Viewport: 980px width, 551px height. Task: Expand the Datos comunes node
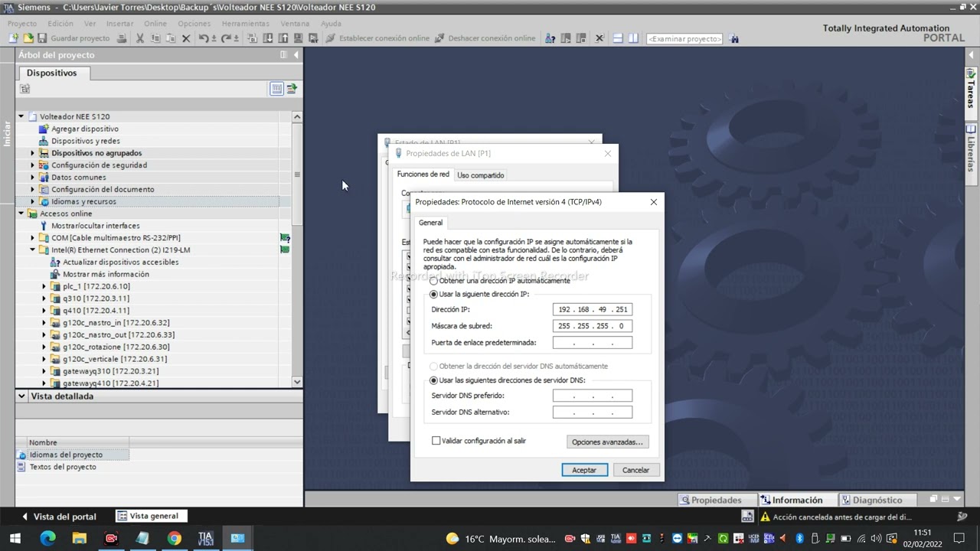click(x=33, y=178)
